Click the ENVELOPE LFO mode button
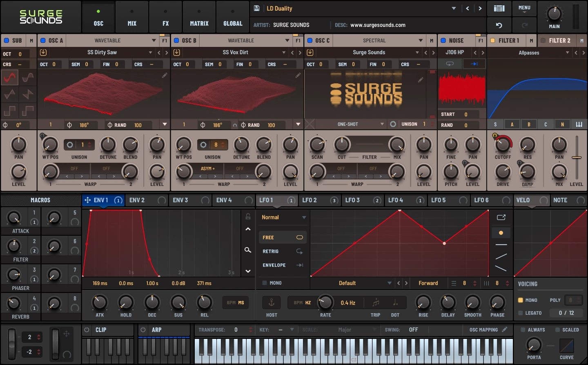The width and height of the screenshot is (588, 365). [282, 265]
